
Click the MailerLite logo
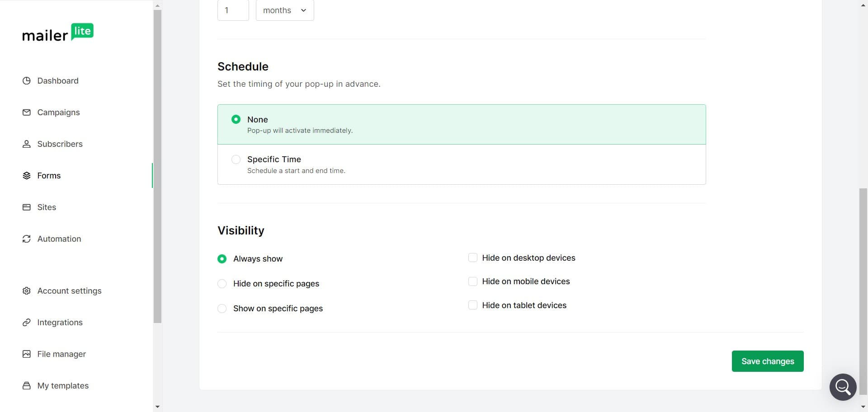57,32
